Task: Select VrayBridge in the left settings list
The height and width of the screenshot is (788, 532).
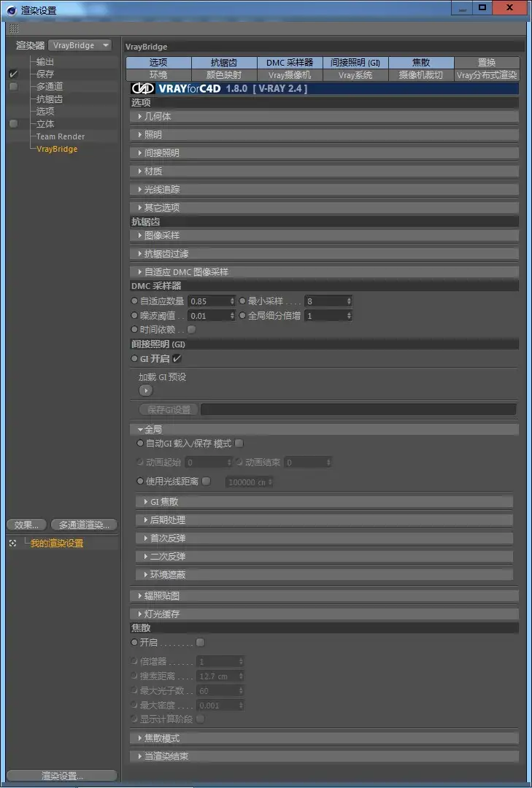Action: pyautogui.click(x=57, y=149)
